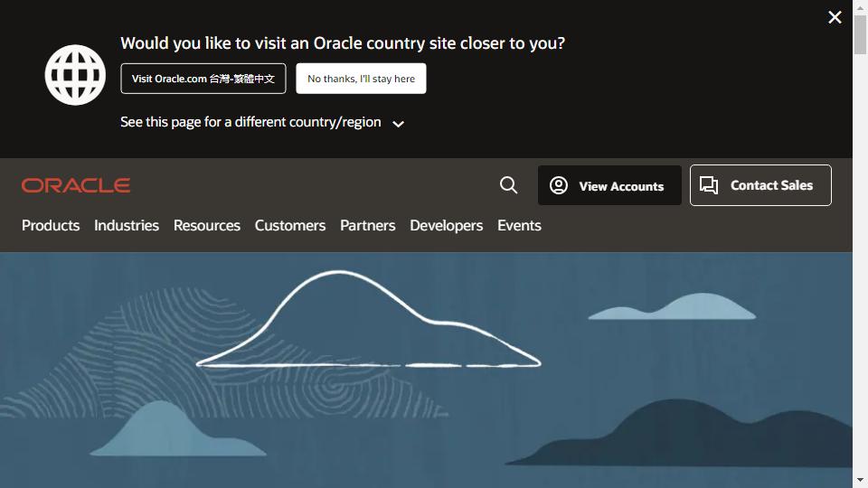Visit Oracle.com 台灣-繁體中文 site
Image resolution: width=868 pixels, height=488 pixels.
point(203,79)
